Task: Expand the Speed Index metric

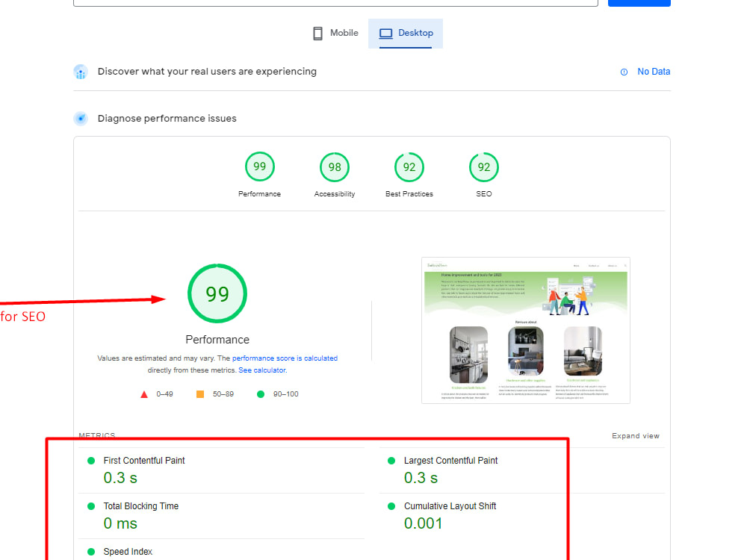Action: [x=222, y=550]
